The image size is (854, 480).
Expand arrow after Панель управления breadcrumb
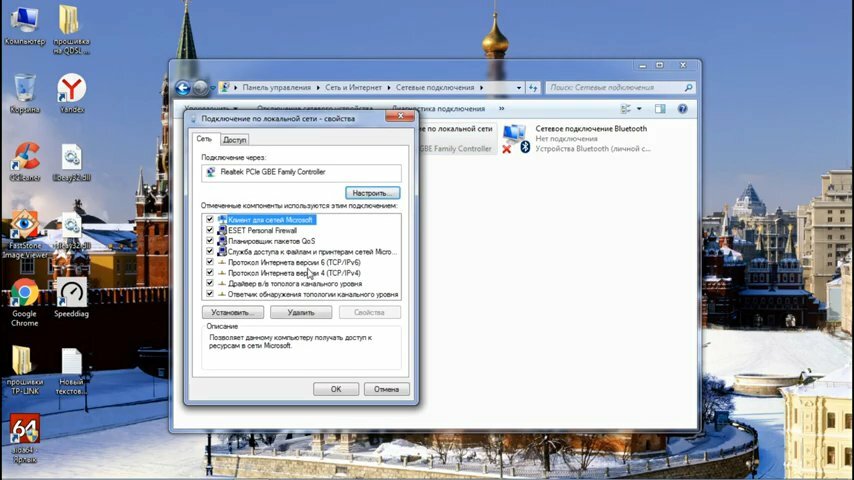pyautogui.click(x=319, y=88)
